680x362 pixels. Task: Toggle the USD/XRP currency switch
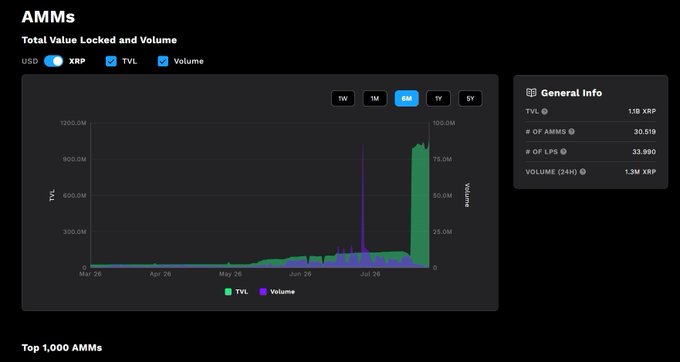pyautogui.click(x=53, y=61)
